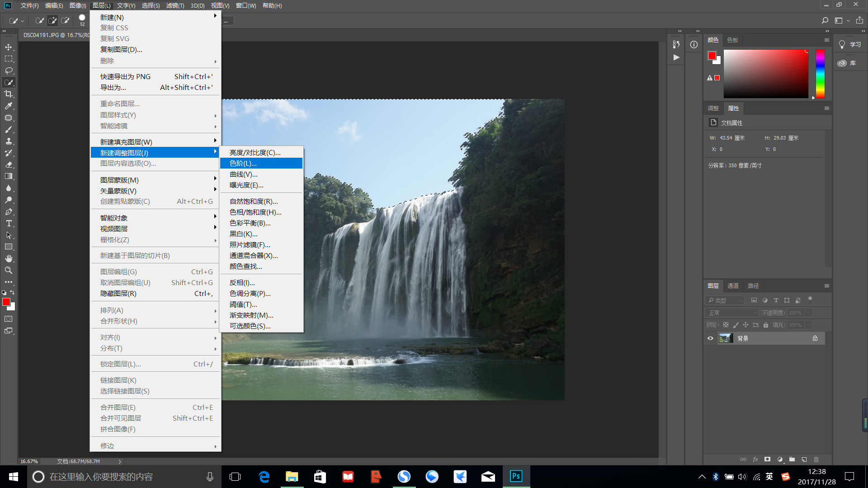Select the Clone Stamp tool
Viewport: 868px width, 488px height.
click(x=9, y=141)
